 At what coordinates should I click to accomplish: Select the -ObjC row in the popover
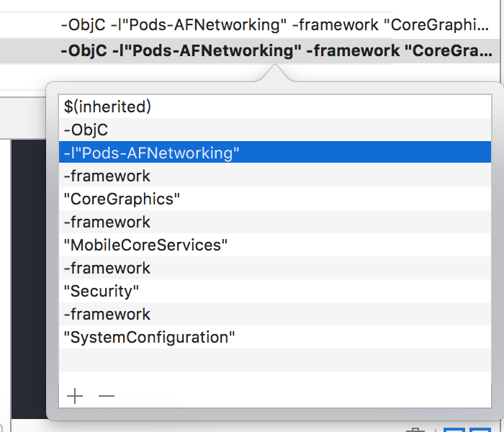(275, 130)
